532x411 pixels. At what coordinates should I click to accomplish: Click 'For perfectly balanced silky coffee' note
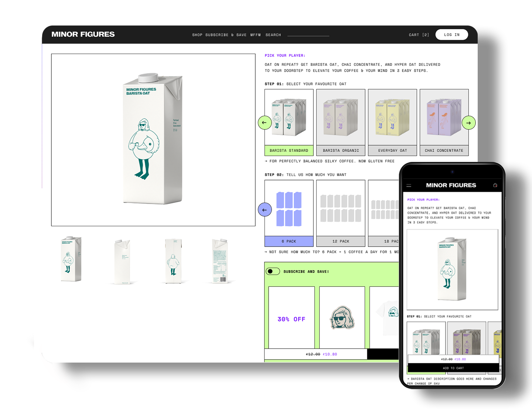[x=330, y=161]
